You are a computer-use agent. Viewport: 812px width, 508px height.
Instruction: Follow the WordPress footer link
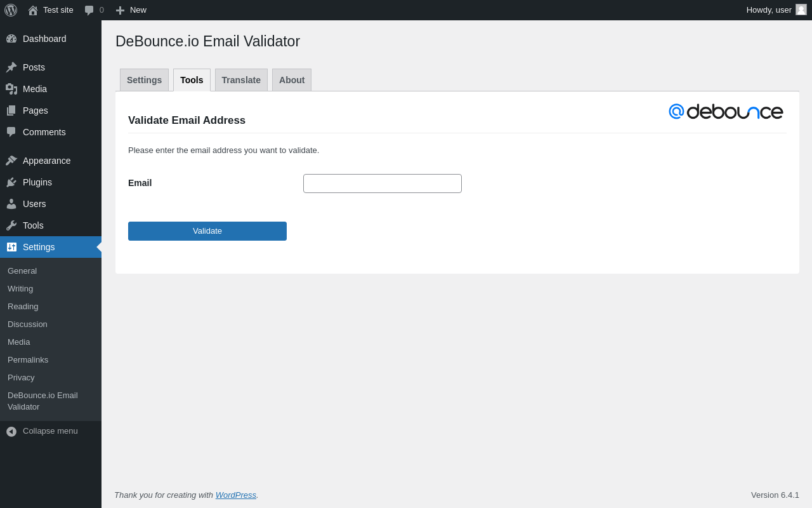pyautogui.click(x=236, y=495)
